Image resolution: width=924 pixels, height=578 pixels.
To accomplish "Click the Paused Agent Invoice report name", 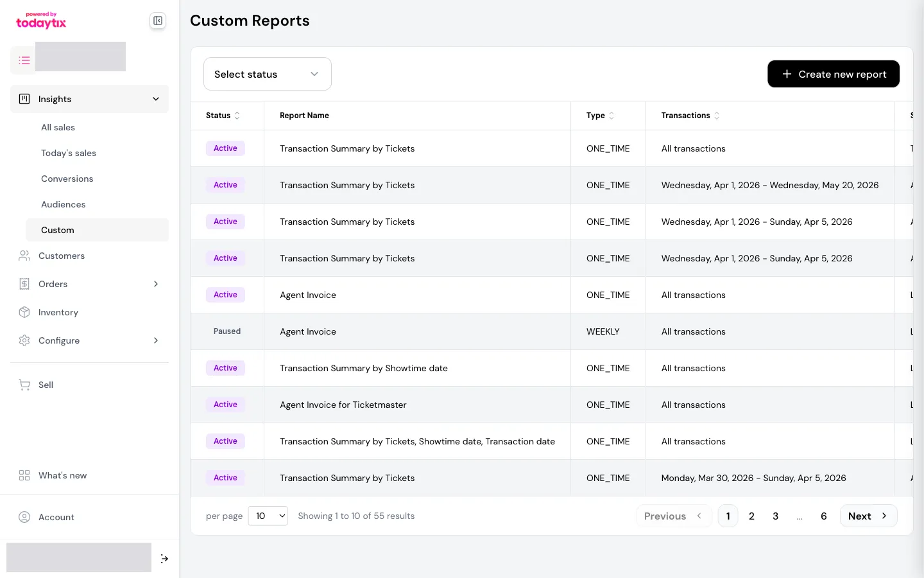I will coord(308,331).
